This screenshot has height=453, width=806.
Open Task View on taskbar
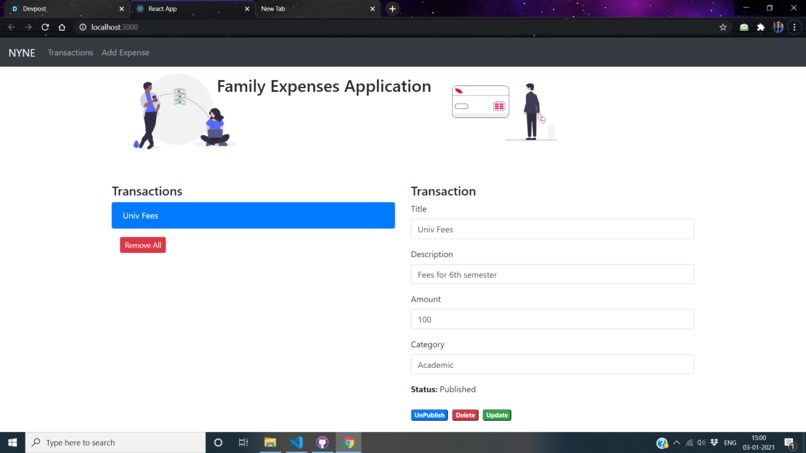point(244,442)
